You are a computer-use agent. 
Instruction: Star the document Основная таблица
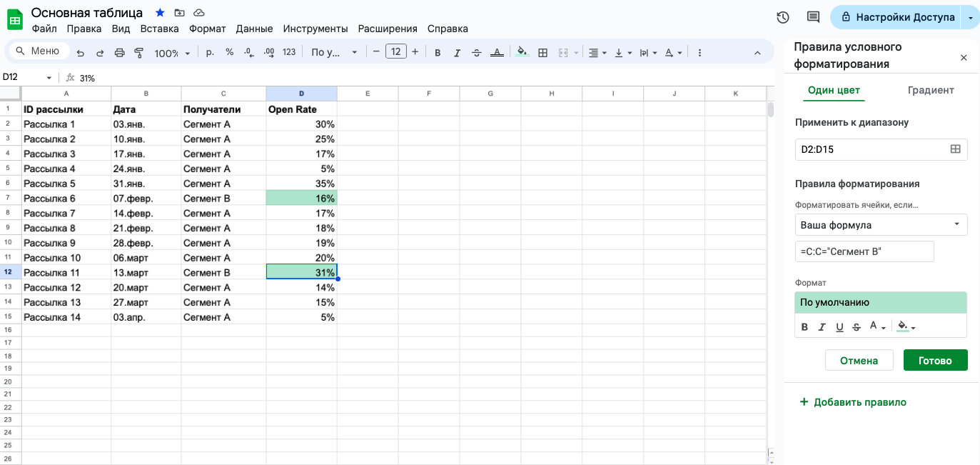160,13
